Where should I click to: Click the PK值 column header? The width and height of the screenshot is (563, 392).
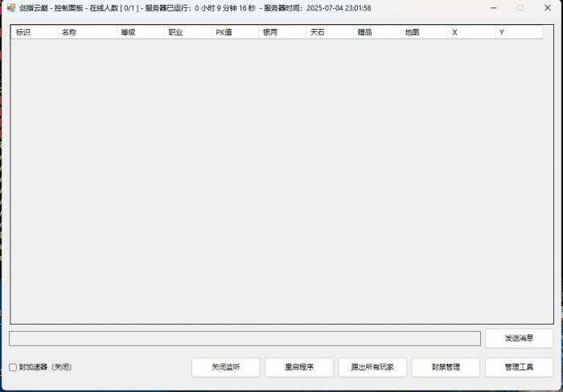click(x=234, y=32)
